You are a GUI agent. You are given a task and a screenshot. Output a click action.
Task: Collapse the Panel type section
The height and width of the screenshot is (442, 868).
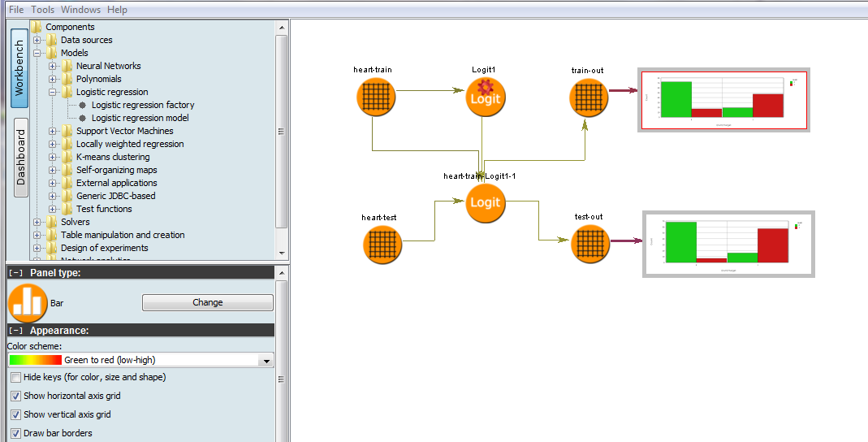point(15,273)
